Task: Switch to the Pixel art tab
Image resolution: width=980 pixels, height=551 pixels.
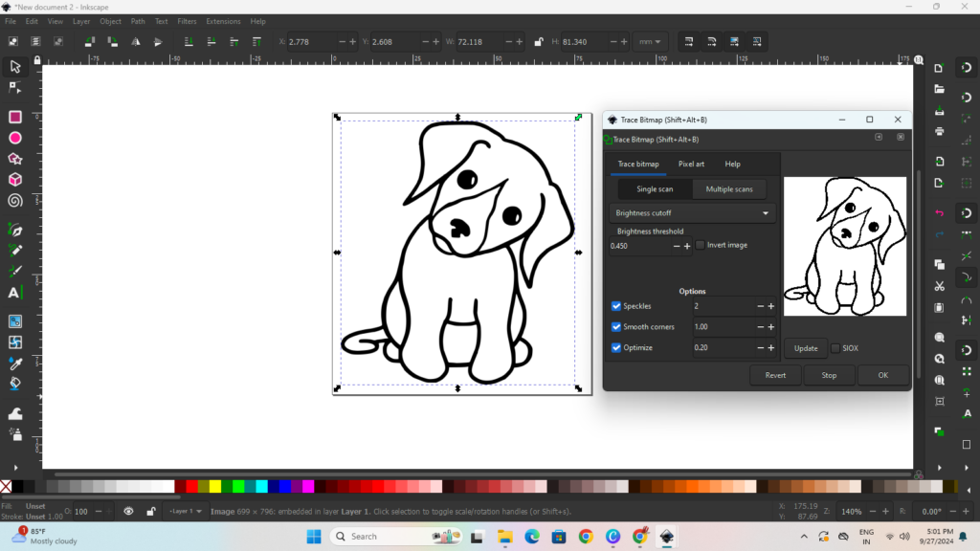Action: point(691,164)
